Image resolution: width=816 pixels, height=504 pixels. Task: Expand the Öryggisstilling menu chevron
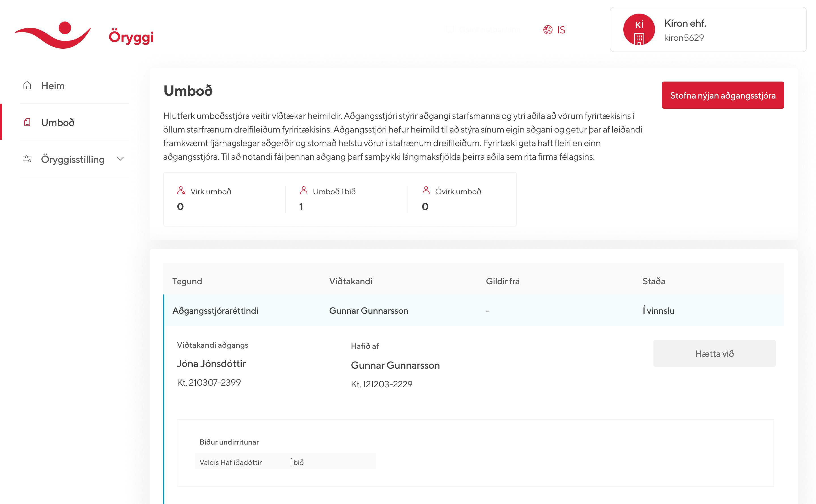[x=120, y=159]
